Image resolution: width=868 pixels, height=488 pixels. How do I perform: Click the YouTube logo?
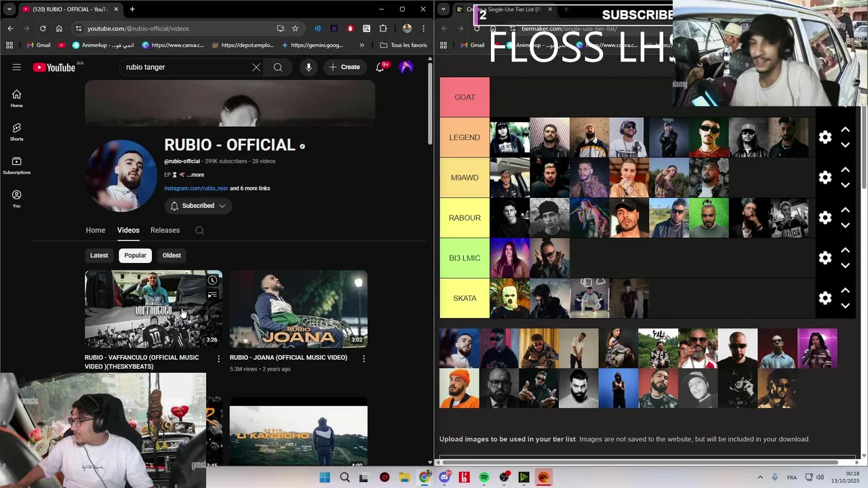pyautogui.click(x=54, y=67)
